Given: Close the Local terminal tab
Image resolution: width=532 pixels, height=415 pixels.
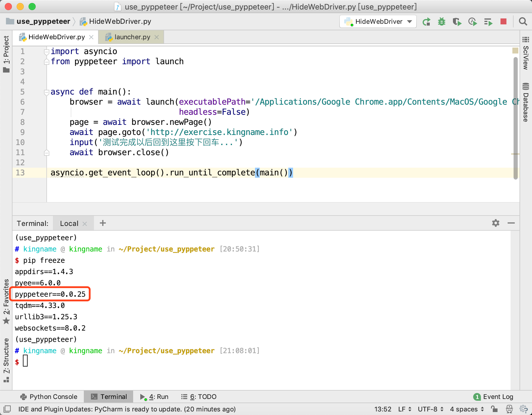Looking at the screenshot, I should point(85,224).
